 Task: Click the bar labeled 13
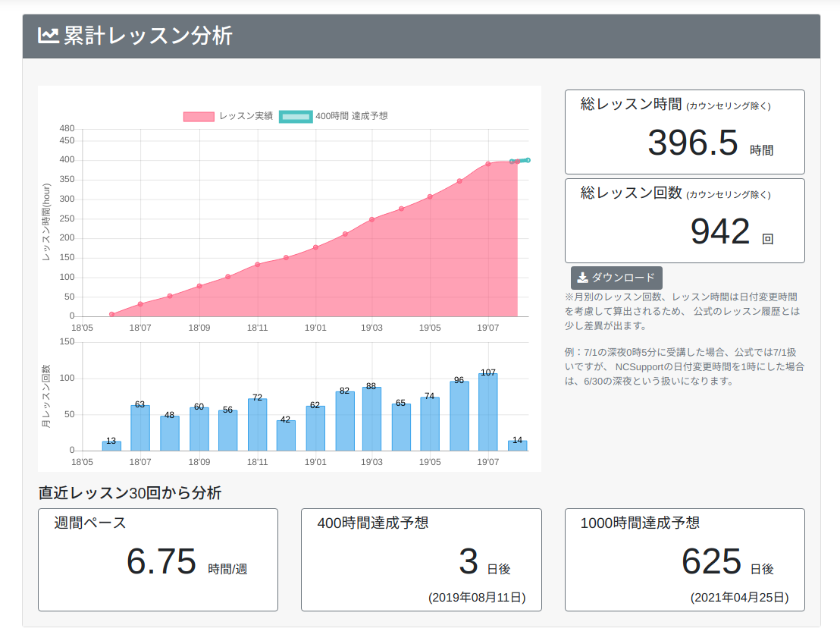[x=111, y=446]
